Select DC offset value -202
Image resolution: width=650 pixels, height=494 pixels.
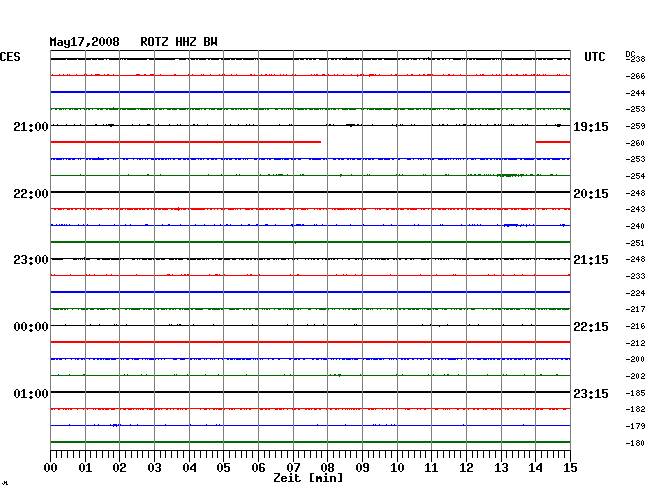tap(635, 377)
